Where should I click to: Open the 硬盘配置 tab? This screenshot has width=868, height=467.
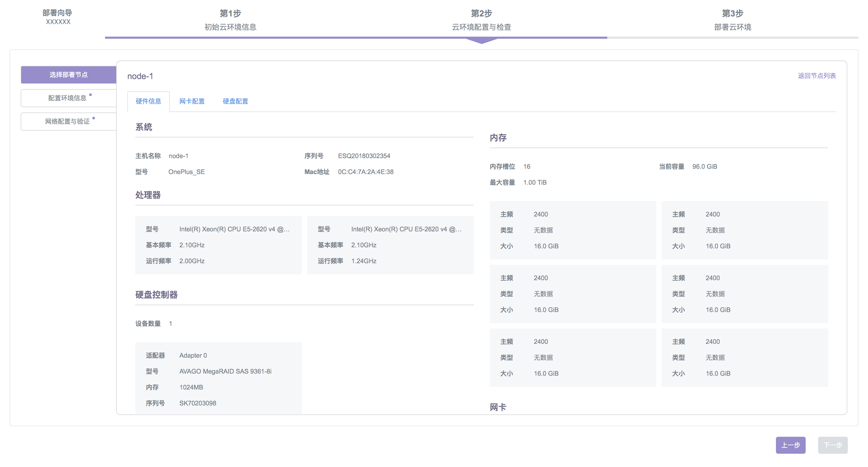pos(235,101)
